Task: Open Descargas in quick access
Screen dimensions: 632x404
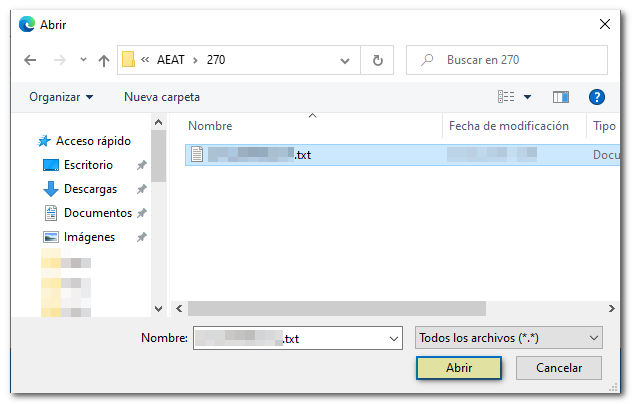Action: tap(90, 189)
